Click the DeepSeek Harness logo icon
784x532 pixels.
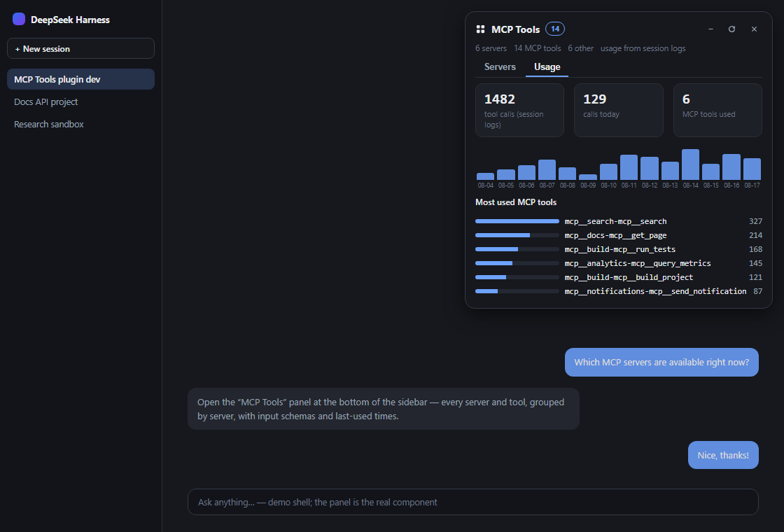click(19, 20)
